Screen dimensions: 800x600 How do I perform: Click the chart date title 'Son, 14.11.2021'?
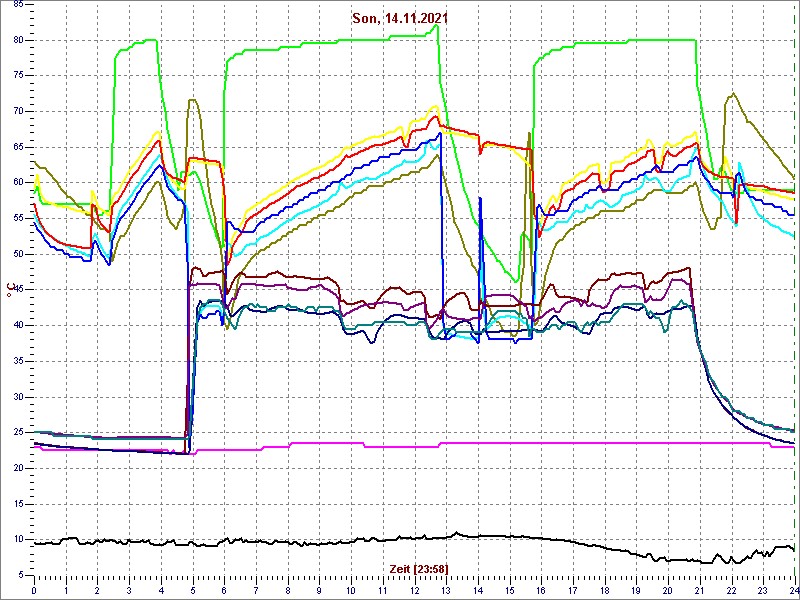(x=400, y=18)
